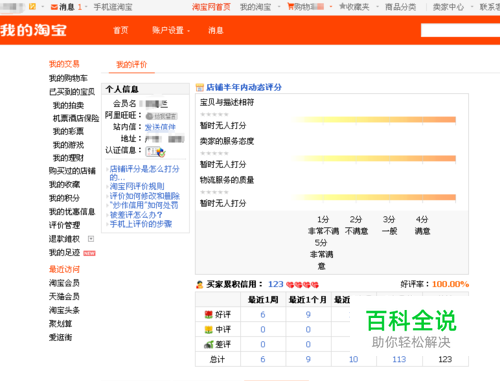Open 卖家中心 in top bar
Viewport: 500px width, 381px height.
click(x=448, y=7)
